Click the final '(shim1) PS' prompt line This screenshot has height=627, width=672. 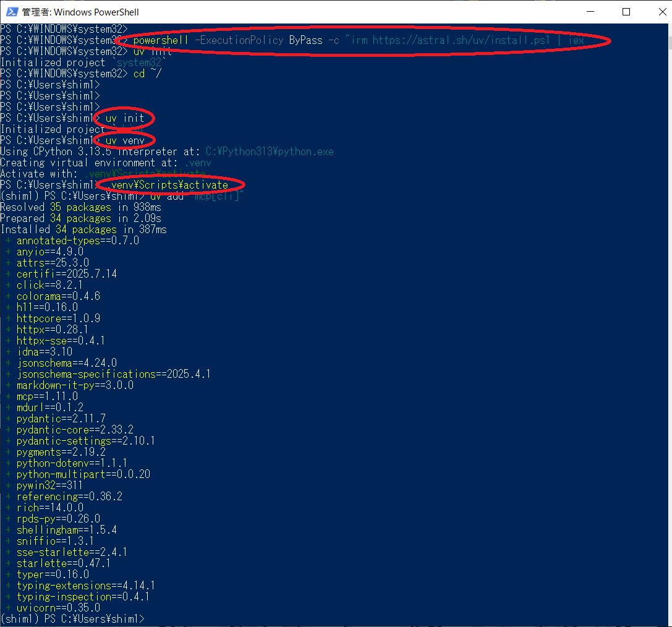(72, 619)
